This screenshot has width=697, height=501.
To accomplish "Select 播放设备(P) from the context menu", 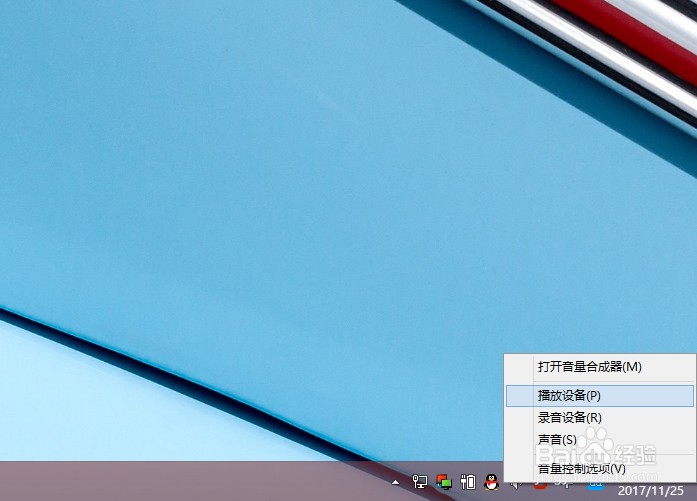I will pyautogui.click(x=569, y=396).
